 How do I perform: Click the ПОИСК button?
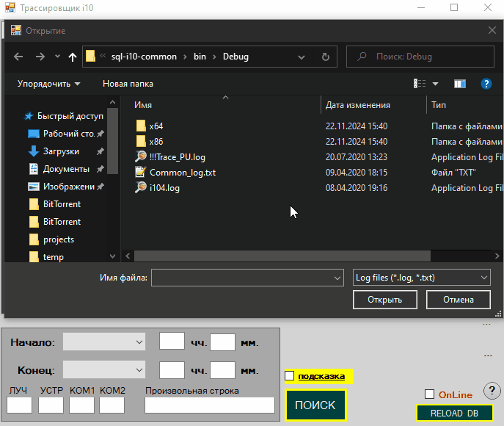[x=315, y=405]
